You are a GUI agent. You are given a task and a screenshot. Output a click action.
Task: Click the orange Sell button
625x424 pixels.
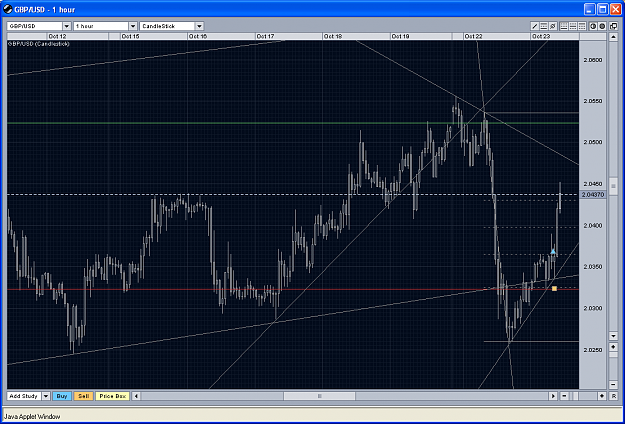pyautogui.click(x=83, y=396)
